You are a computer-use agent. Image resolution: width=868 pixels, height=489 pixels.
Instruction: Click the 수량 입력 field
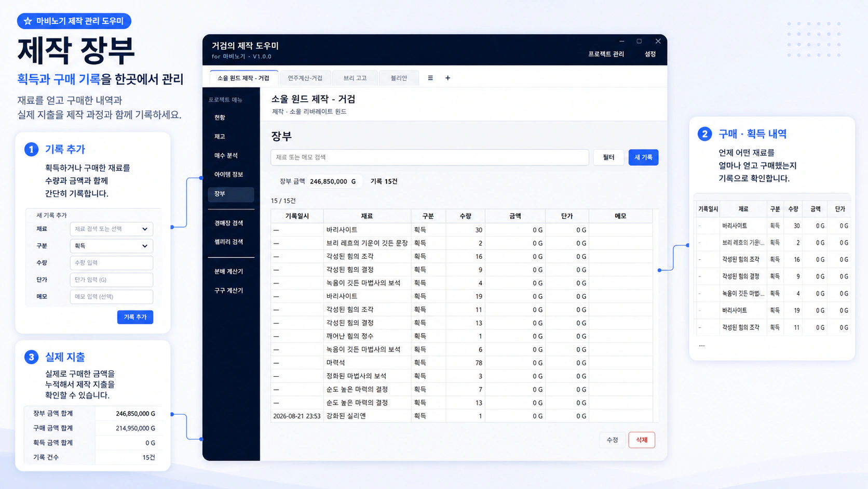111,263
